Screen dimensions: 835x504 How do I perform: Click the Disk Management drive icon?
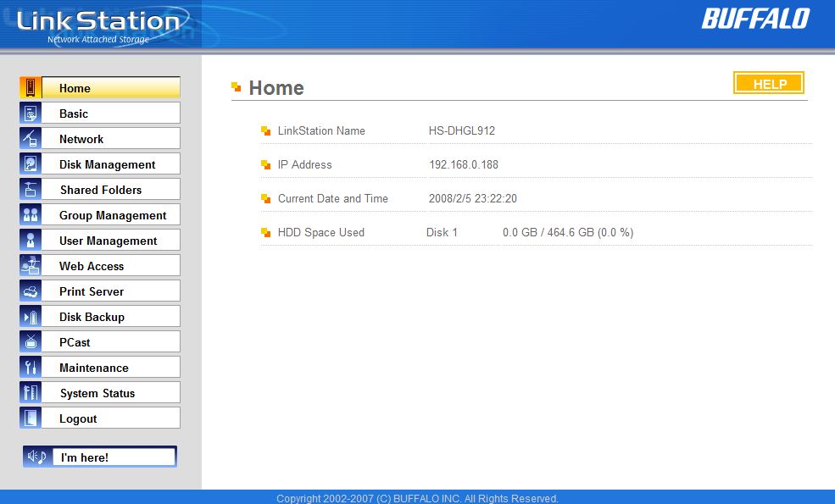tap(31, 164)
